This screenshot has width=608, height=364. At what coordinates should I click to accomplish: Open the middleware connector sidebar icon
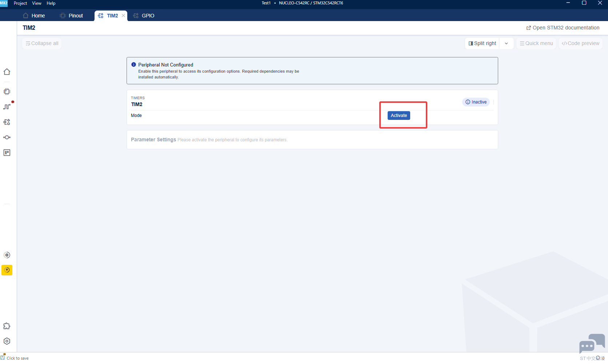point(7,137)
